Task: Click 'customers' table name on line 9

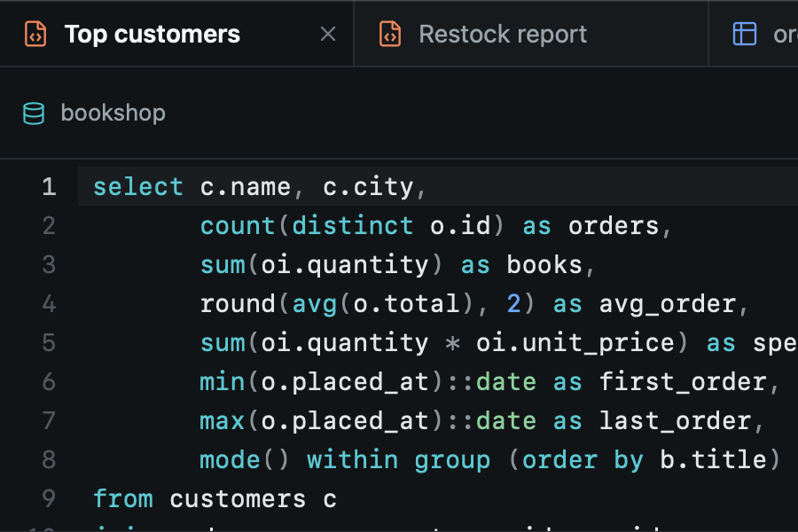Action: click(x=238, y=498)
